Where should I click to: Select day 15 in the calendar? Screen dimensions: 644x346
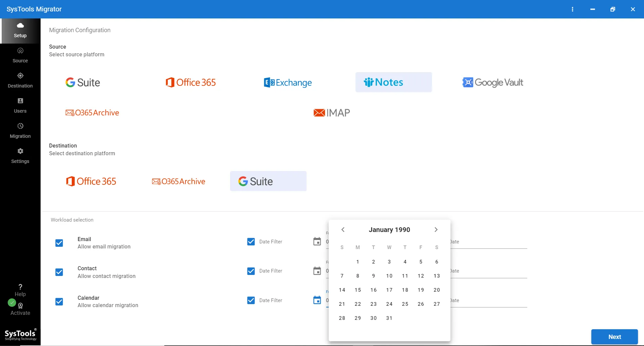pos(358,290)
